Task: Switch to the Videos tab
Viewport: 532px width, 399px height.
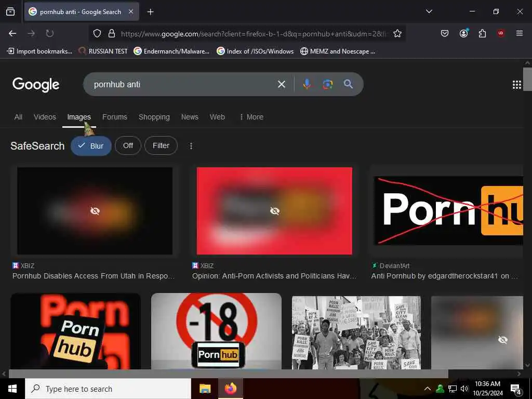Action: pyautogui.click(x=45, y=117)
